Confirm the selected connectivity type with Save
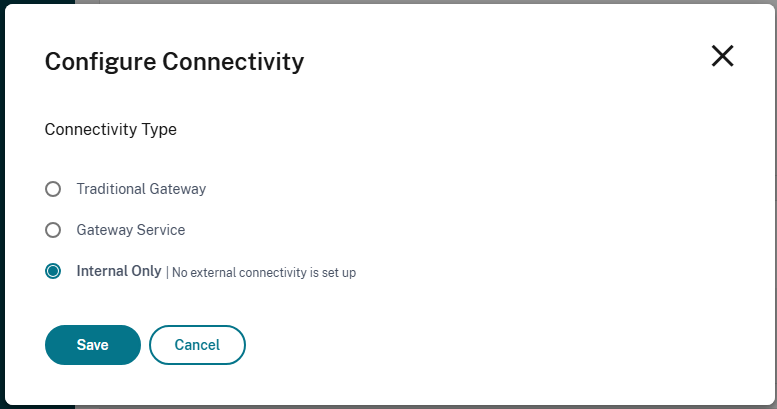Screen dimensions: 777x409 click(x=92, y=345)
